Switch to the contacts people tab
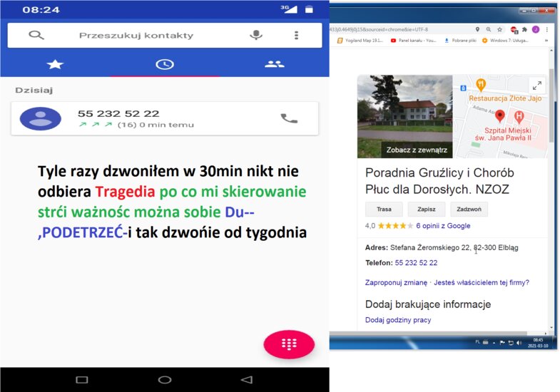The image size is (560, 392). tap(274, 64)
